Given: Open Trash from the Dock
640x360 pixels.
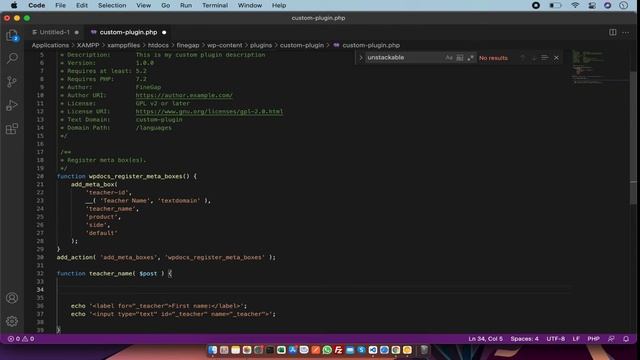Looking at the screenshot, I should pyautogui.click(x=424, y=350).
